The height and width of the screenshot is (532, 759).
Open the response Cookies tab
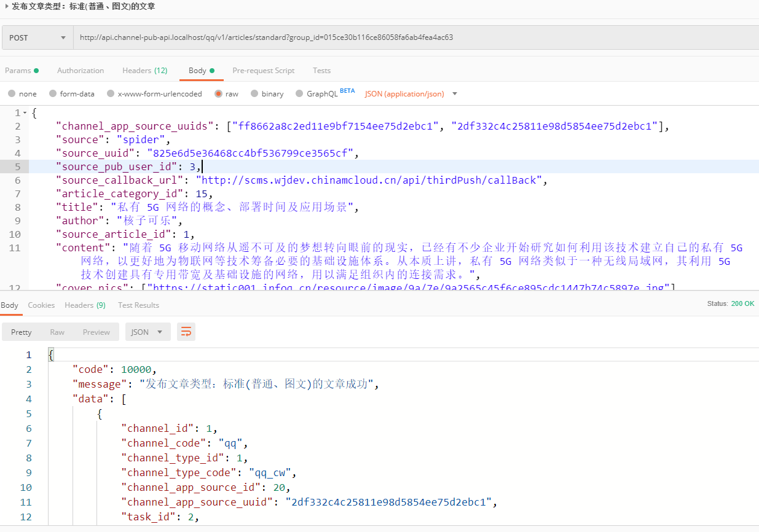click(x=41, y=305)
